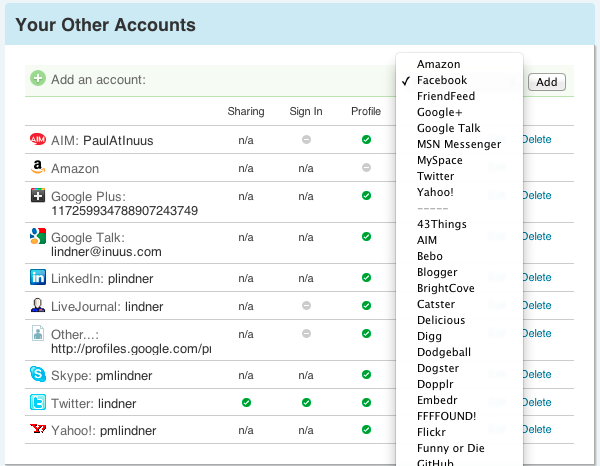Toggle Google Talk Profile green check
Screen dimensions: 600x466
(x=366, y=236)
